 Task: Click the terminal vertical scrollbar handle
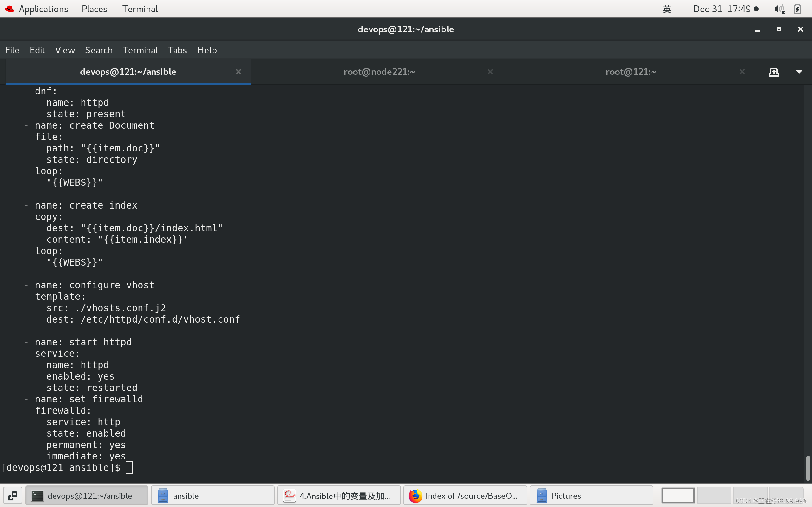point(808,468)
